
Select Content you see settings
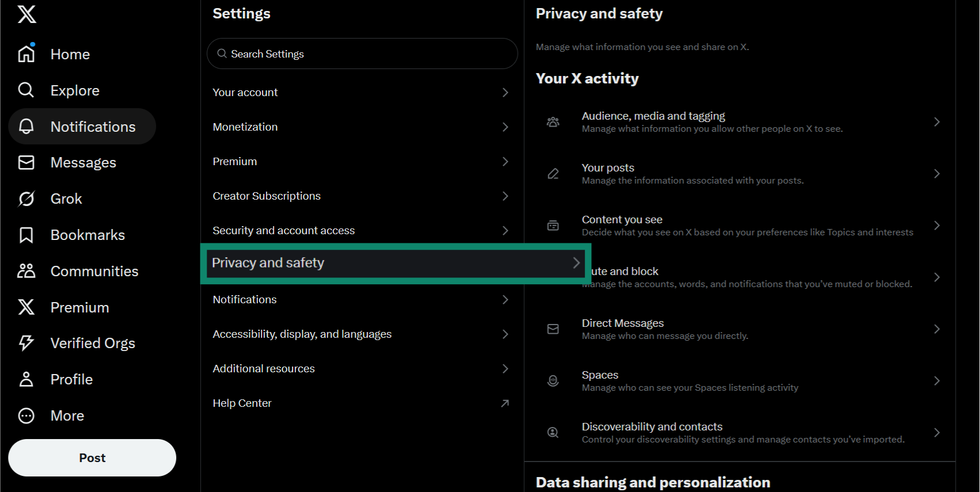point(743,225)
